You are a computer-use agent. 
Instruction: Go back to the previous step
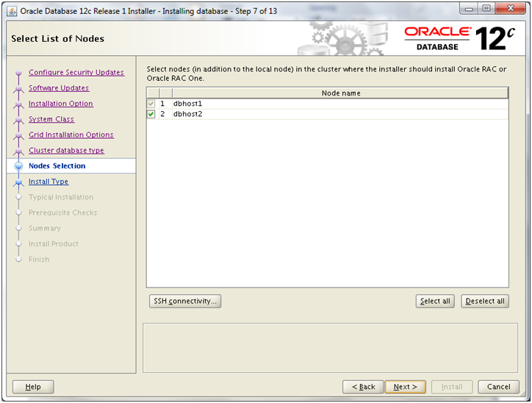363,387
